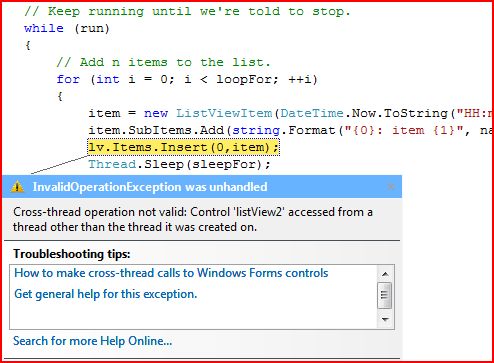
Task: Click the 'while (run)' statement
Action: coord(67,28)
